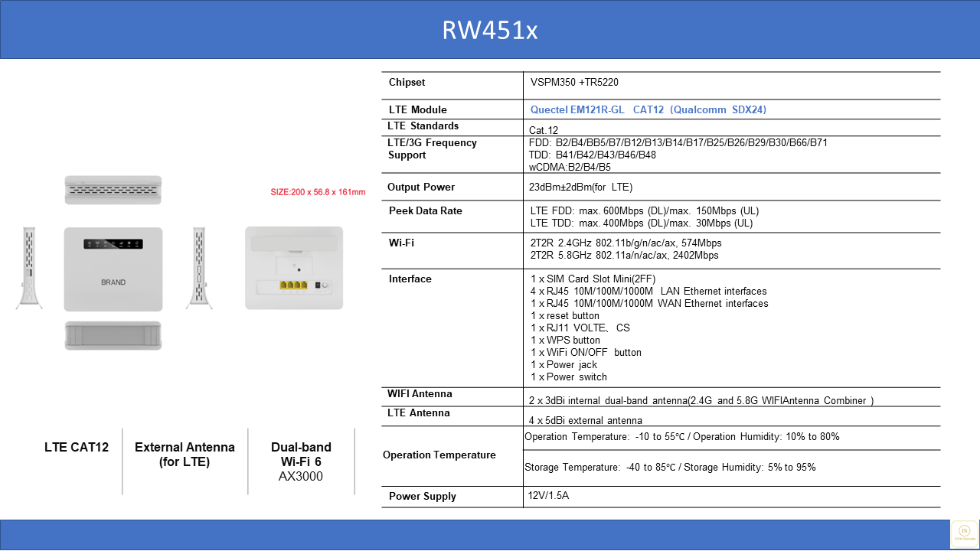Click the Interface row label
Image resolution: width=980 pixels, height=551 pixels.
click(410, 279)
